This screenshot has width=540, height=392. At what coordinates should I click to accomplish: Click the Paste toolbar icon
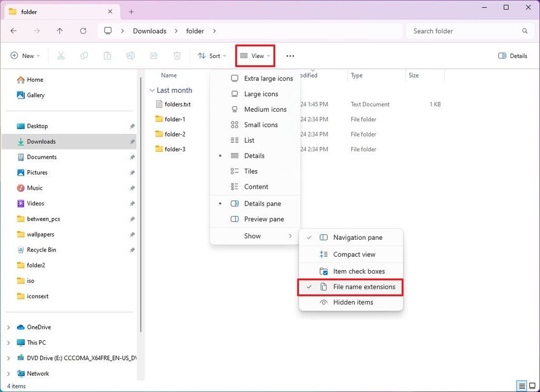(107, 55)
